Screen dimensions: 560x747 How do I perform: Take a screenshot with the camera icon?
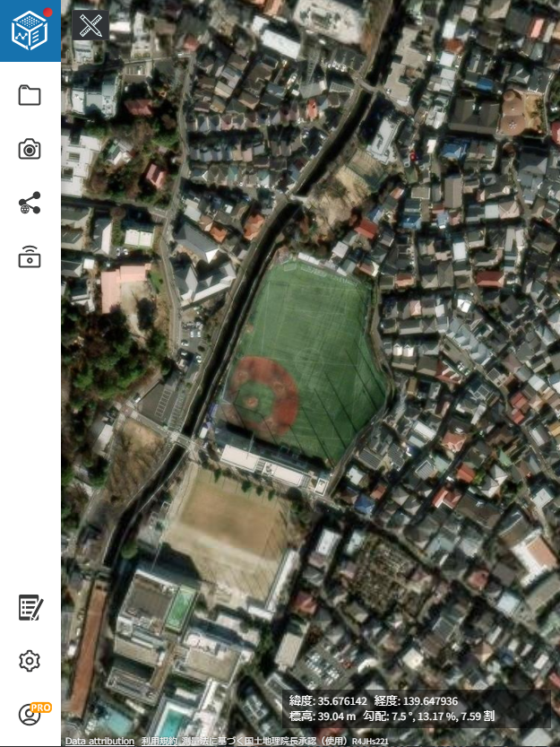pyautogui.click(x=30, y=149)
